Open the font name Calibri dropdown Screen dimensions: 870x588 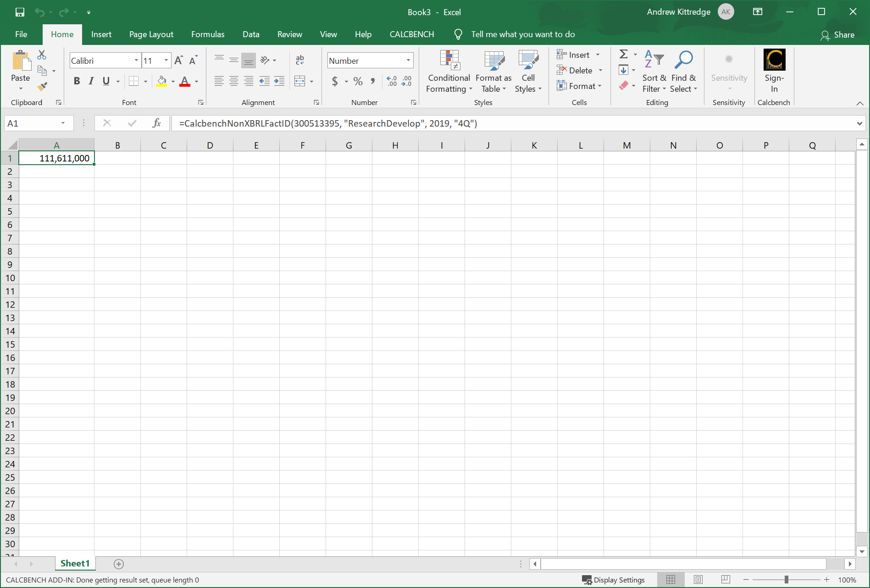136,61
